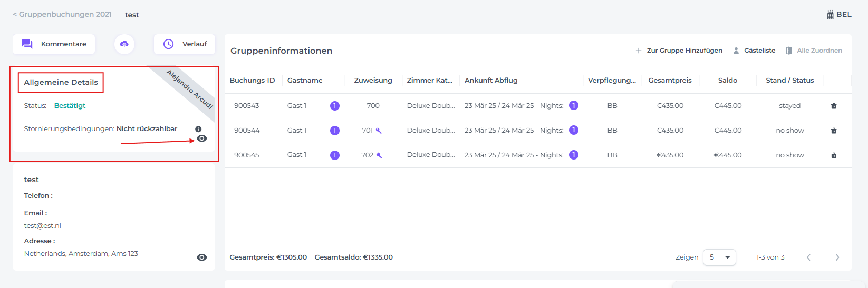Open the Gästeliste

754,51
